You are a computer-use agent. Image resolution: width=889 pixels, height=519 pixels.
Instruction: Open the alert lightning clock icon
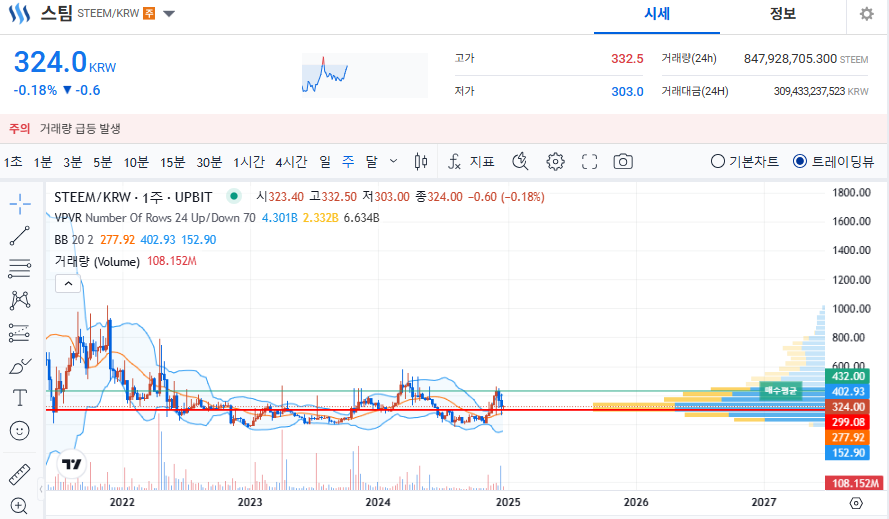(520, 162)
